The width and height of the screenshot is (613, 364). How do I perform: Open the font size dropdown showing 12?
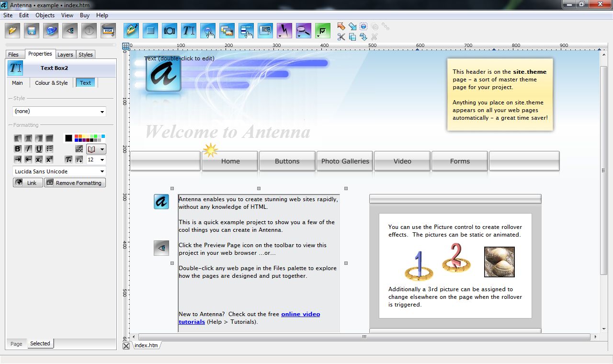(x=96, y=159)
